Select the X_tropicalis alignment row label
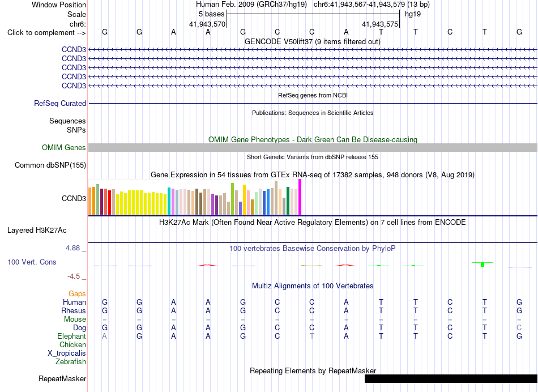The width and height of the screenshot is (538, 392). click(x=67, y=353)
